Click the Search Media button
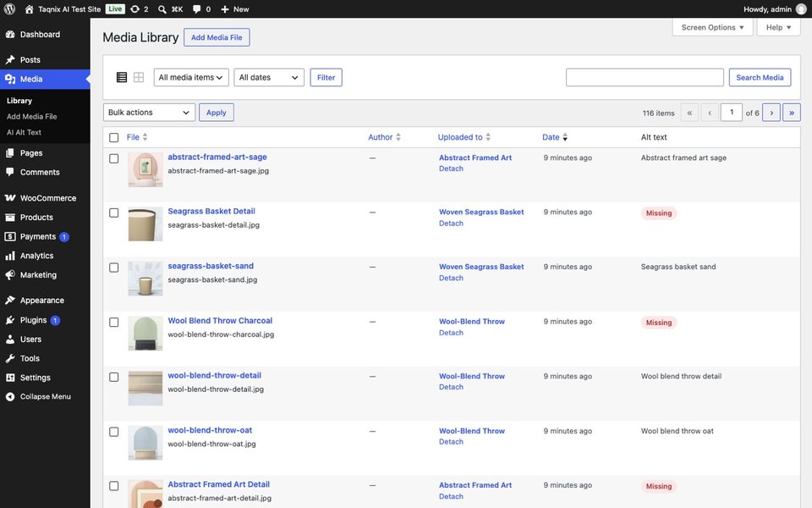Viewport: 812px width, 508px height. pyautogui.click(x=760, y=77)
